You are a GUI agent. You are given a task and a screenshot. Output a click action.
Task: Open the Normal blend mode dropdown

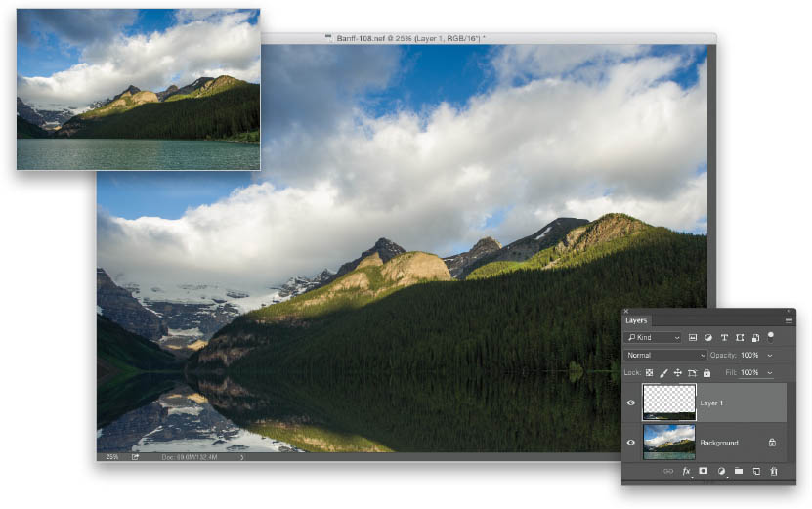(665, 356)
